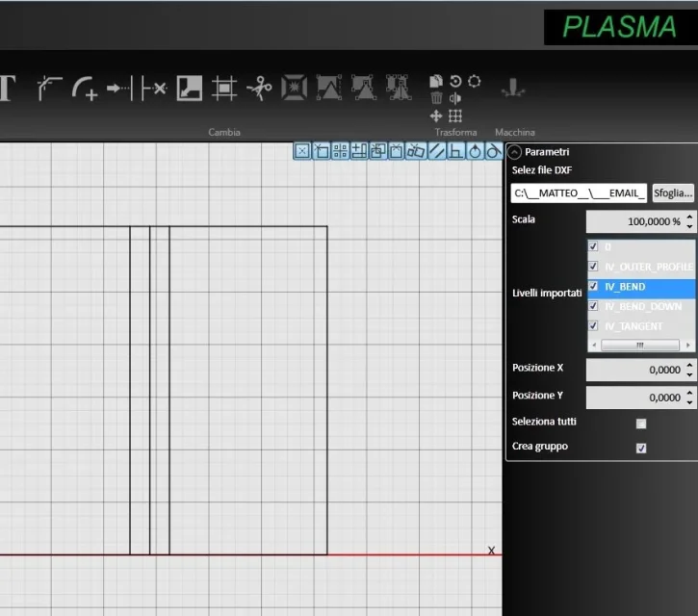Click the Sfoglia... browse button

[x=673, y=193]
